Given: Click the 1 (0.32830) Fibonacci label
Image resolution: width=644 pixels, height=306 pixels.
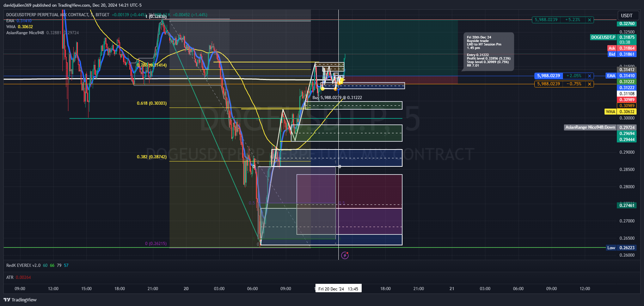Looking at the screenshot, I should (156, 17).
